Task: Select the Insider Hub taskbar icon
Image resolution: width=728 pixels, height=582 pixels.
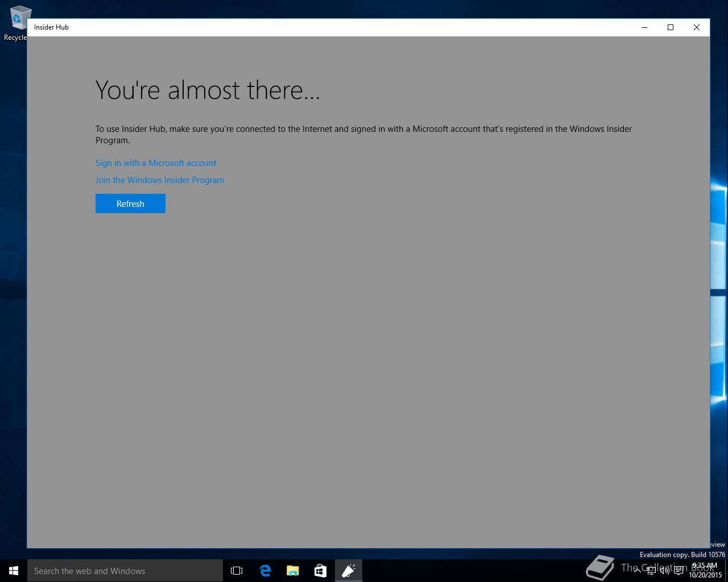Action: tap(348, 571)
